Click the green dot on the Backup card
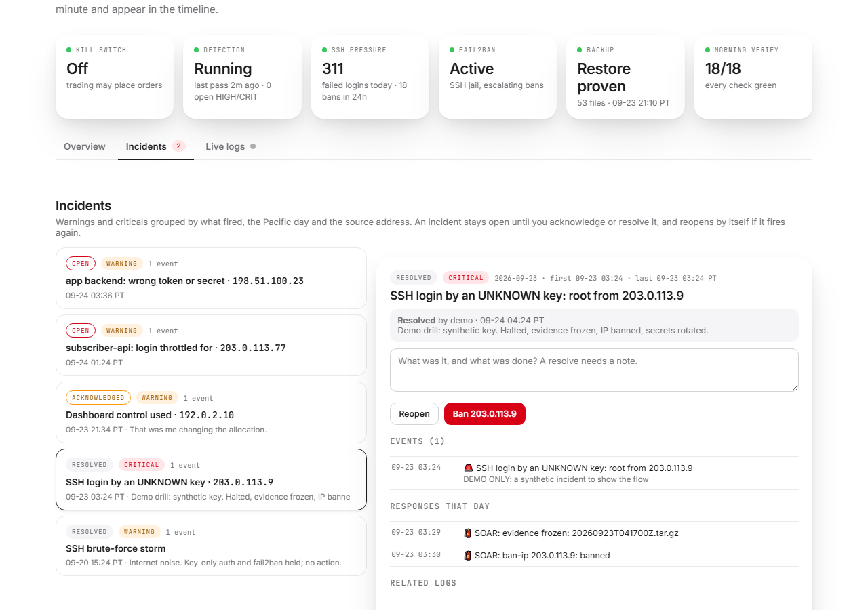 pos(580,50)
